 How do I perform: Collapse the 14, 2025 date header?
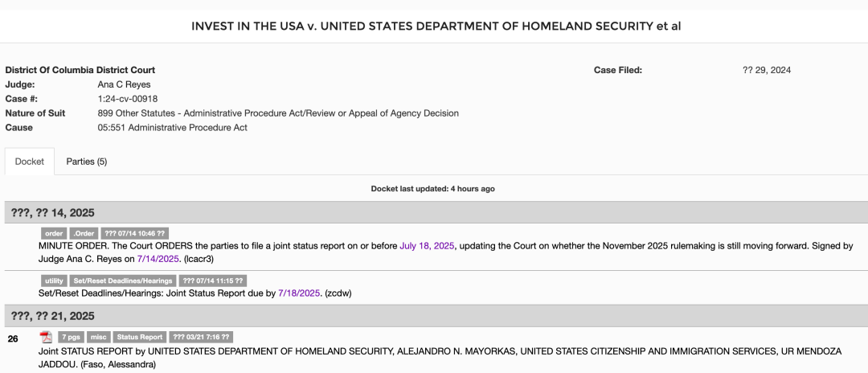click(434, 212)
